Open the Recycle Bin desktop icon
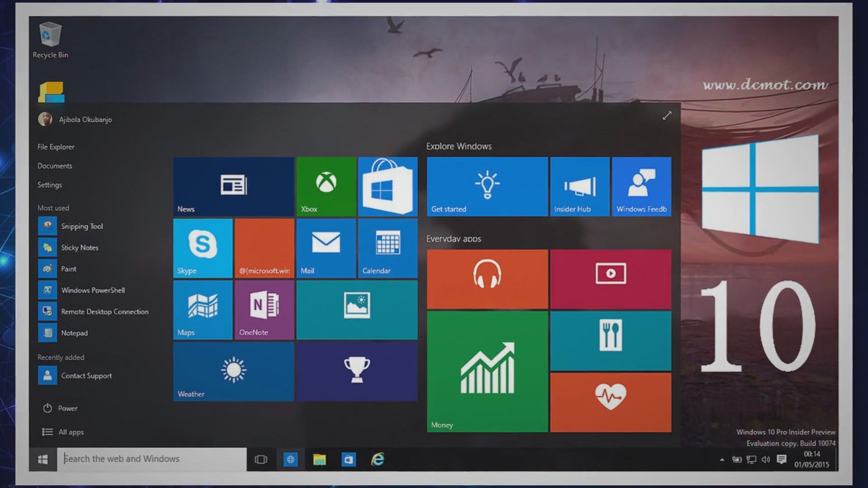 pos(50,41)
